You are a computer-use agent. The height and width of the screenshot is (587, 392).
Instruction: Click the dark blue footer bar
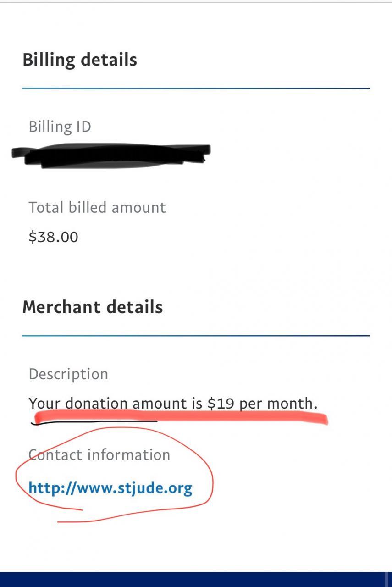[193, 580]
